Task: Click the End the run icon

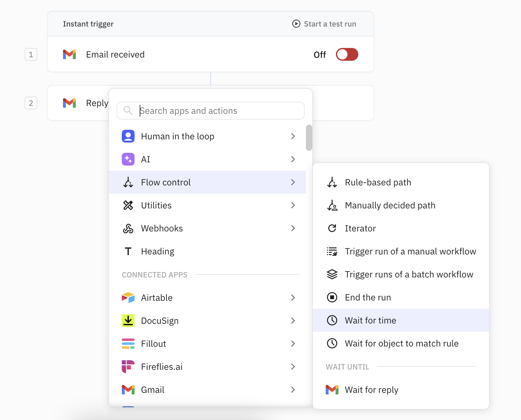Action: click(x=332, y=297)
